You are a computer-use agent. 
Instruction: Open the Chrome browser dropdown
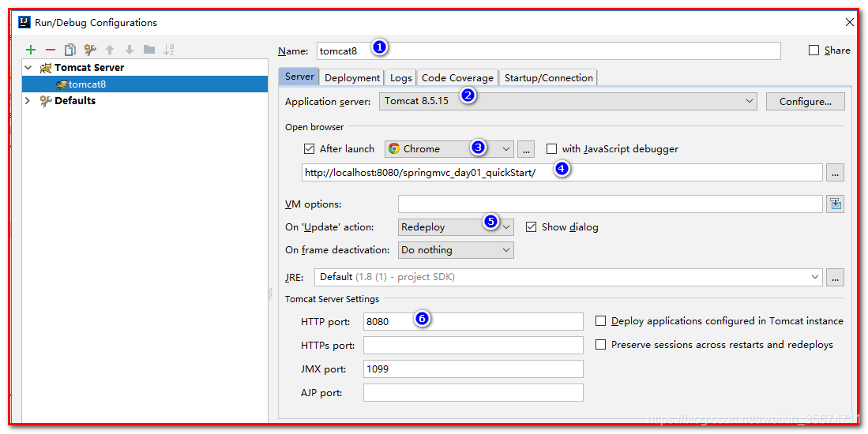point(449,148)
